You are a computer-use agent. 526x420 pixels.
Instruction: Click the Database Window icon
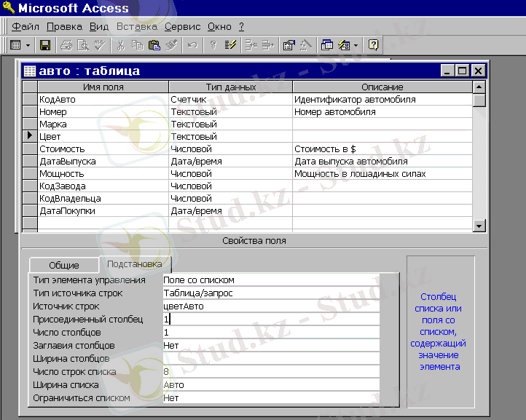(326, 45)
